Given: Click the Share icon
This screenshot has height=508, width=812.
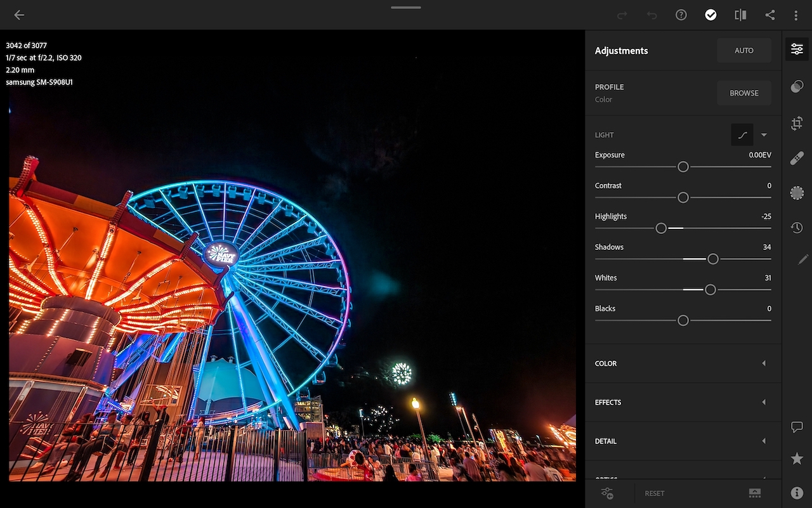Looking at the screenshot, I should [769, 15].
